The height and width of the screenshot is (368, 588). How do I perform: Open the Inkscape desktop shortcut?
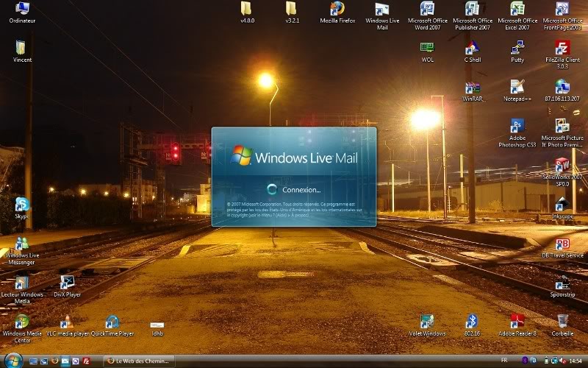point(562,208)
